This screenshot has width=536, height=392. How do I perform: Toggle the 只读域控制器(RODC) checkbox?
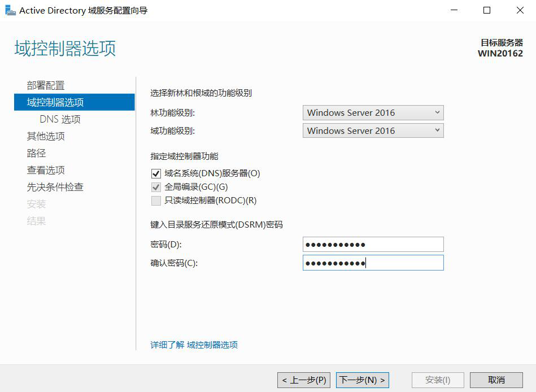156,201
